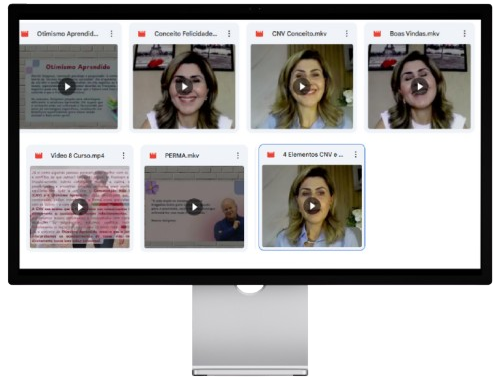The image size is (500, 383).
Task: Play the 4 Elementos CNV video
Action: pos(312,206)
